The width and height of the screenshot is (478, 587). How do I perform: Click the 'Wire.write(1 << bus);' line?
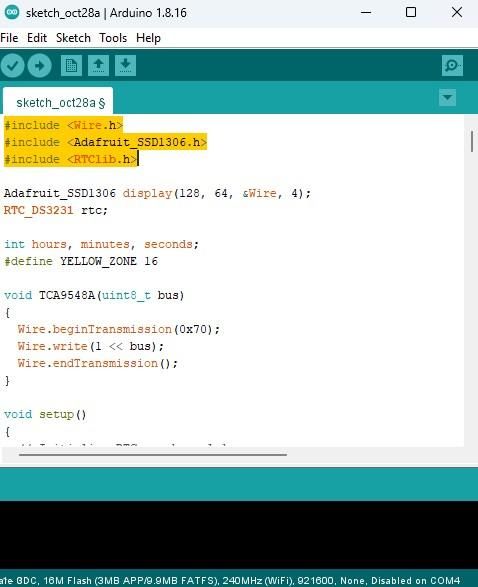91,346
